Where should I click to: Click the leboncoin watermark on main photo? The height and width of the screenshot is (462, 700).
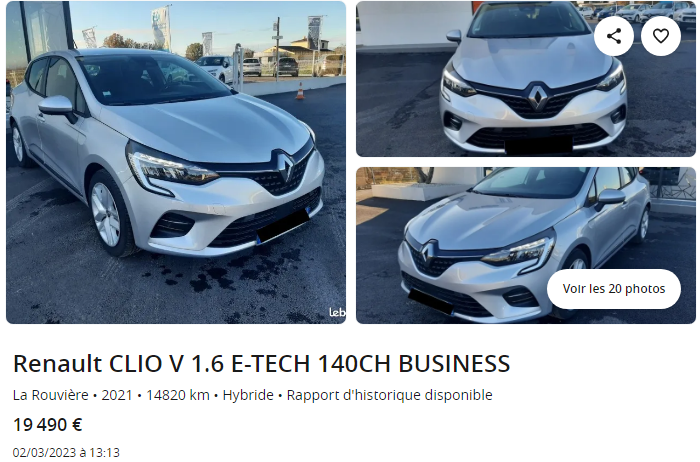338,312
